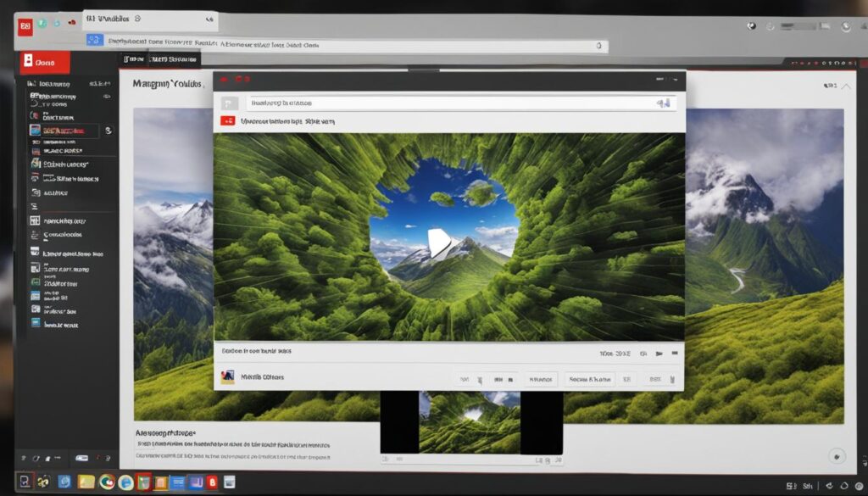Click inside the browser address bar
Image resolution: width=868 pixels, height=496 pixels.
point(355,45)
